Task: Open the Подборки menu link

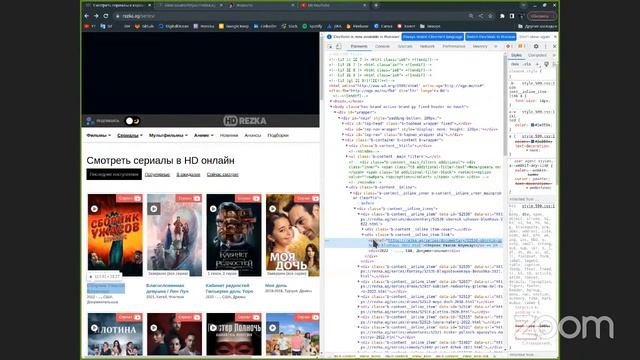Action: pos(278,135)
